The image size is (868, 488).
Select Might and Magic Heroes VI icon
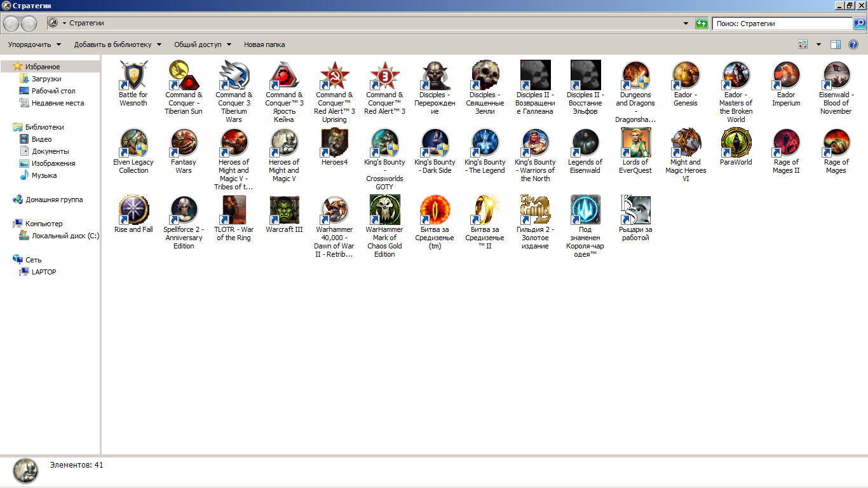686,143
